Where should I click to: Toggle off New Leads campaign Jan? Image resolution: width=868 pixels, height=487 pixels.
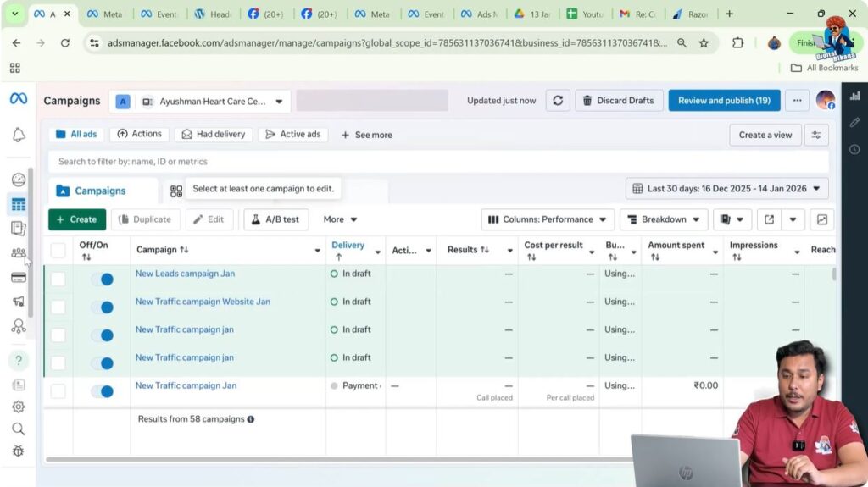pos(103,279)
